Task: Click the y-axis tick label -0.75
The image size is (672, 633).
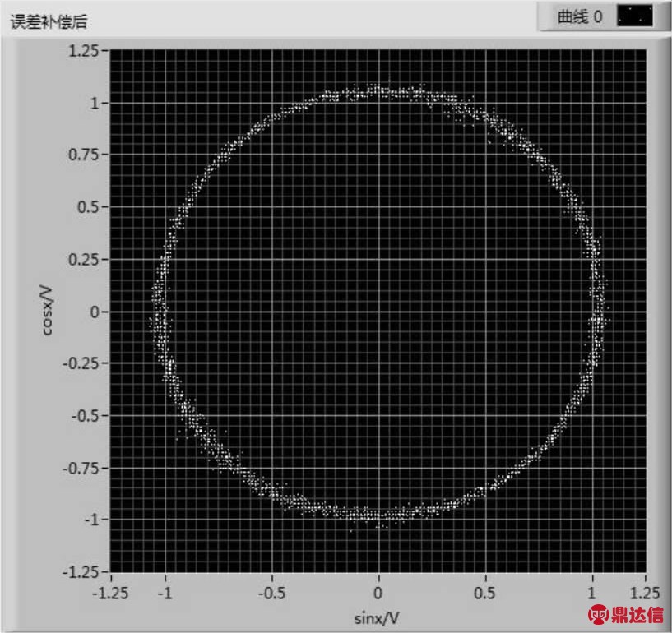Action: click(x=81, y=468)
